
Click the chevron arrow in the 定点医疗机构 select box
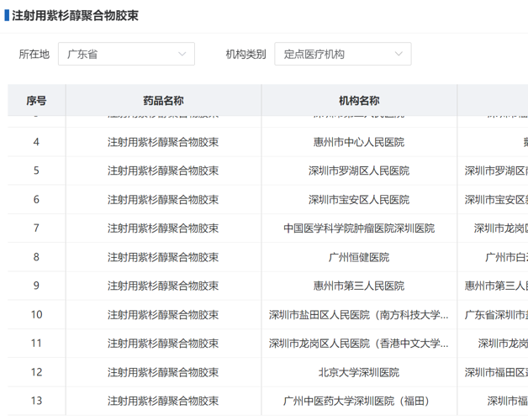click(x=399, y=54)
